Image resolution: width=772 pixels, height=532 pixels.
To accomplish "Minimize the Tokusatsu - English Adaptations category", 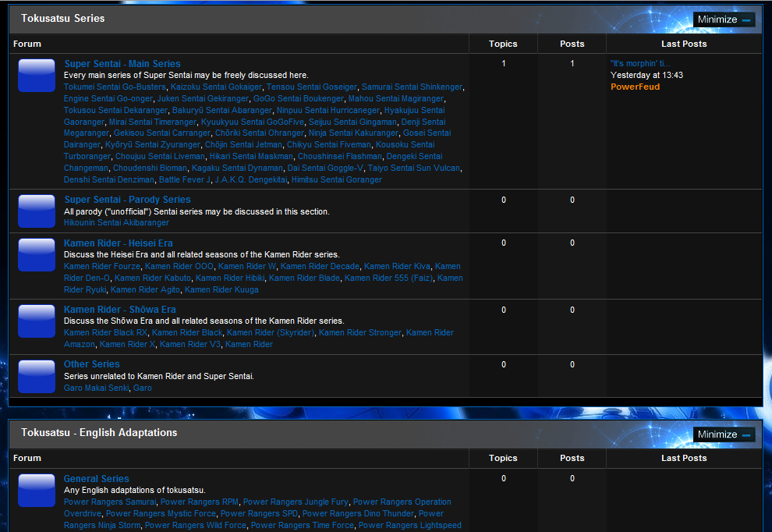I will click(724, 434).
